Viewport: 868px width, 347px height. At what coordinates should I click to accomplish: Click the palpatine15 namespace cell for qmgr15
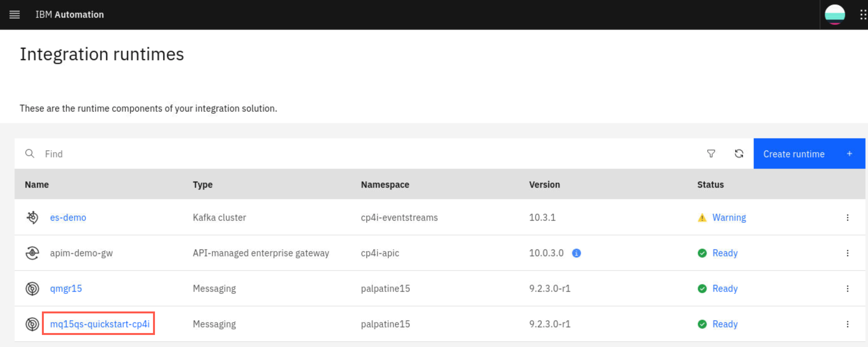385,288
